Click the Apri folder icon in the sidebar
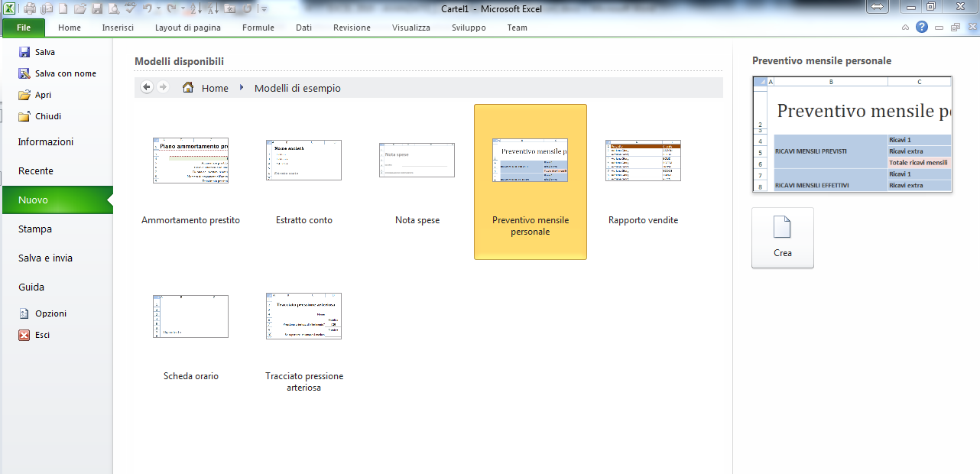 (x=24, y=95)
